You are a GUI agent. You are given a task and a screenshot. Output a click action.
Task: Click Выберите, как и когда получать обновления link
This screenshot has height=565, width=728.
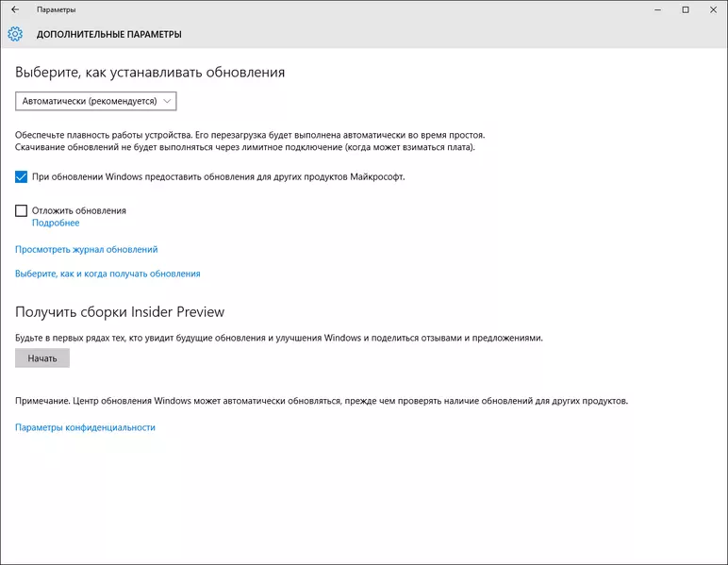click(x=108, y=274)
